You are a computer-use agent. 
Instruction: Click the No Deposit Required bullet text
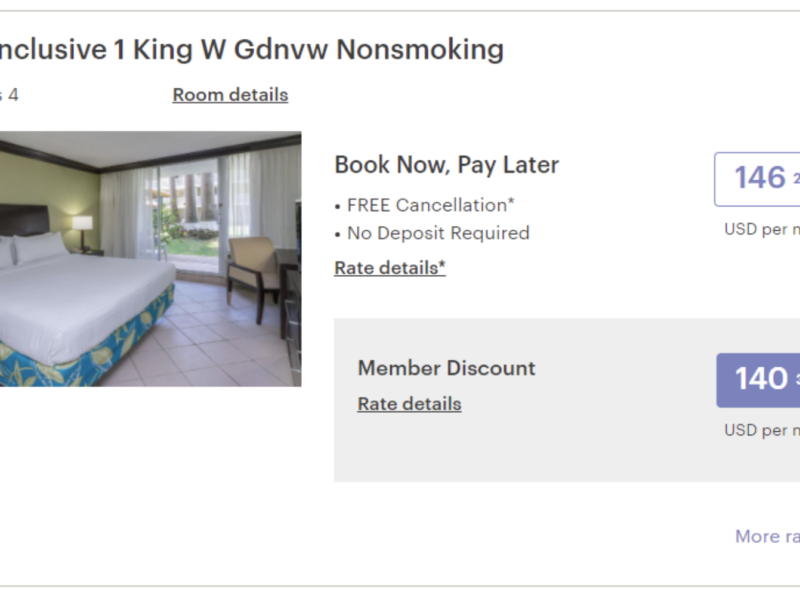point(437,233)
